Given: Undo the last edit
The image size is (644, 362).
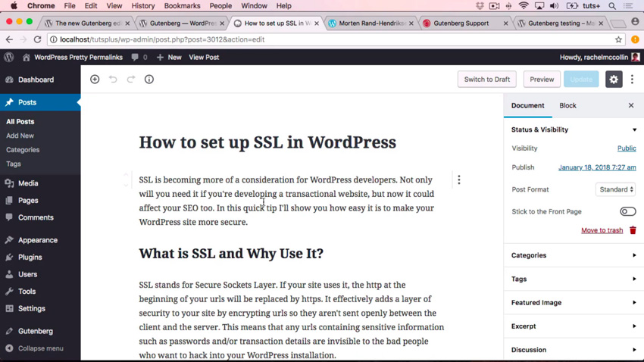Looking at the screenshot, I should (x=113, y=80).
